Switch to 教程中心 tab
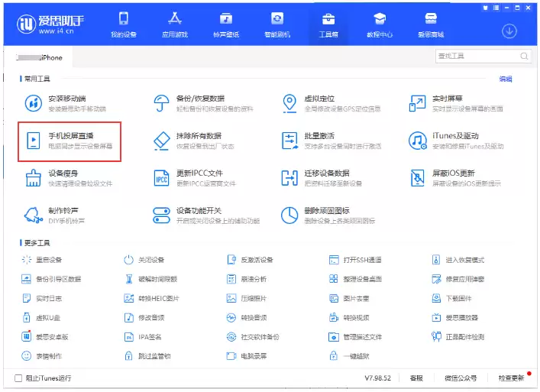The width and height of the screenshot is (540, 392). (x=379, y=24)
